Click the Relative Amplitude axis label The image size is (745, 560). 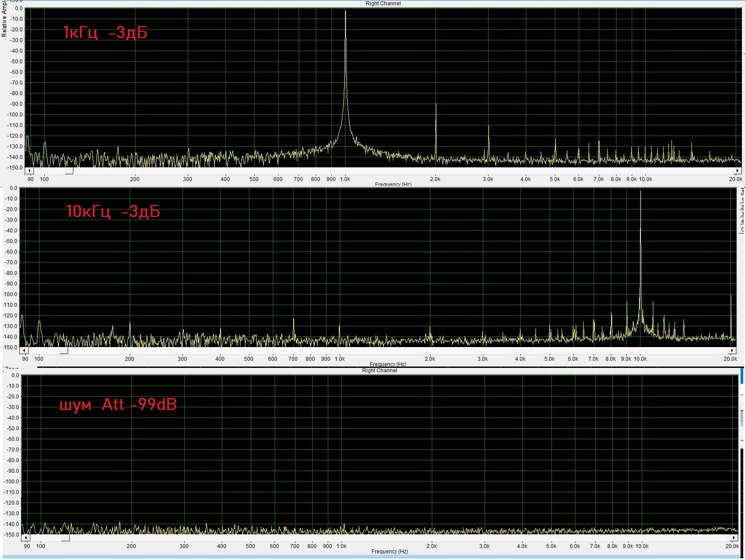coord(4,19)
